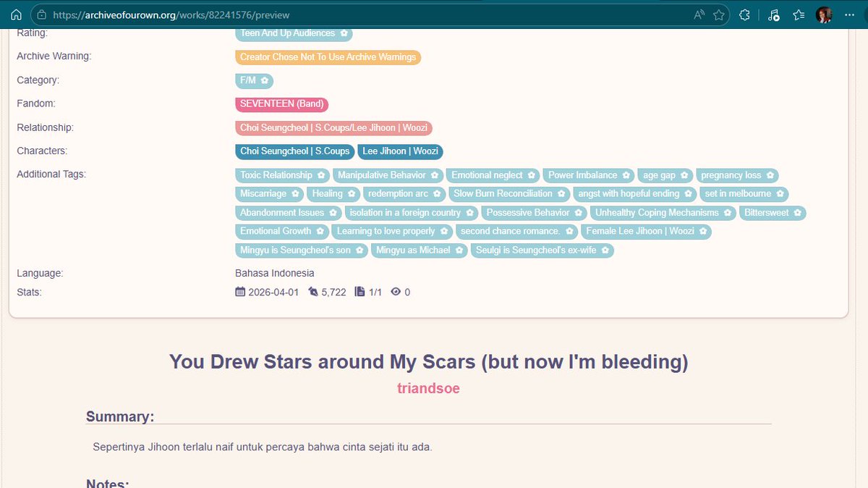This screenshot has width=868, height=488.
Task: Open the second chance romance. tag
Action: click(516, 231)
